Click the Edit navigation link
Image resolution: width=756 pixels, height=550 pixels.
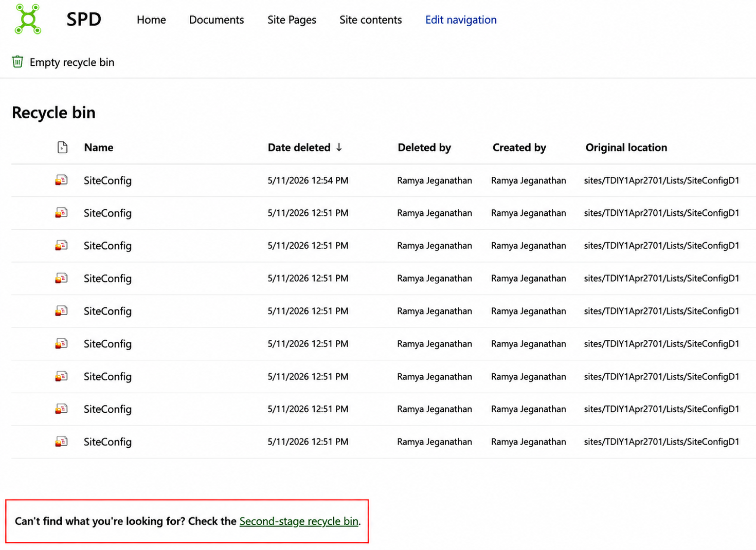461,20
